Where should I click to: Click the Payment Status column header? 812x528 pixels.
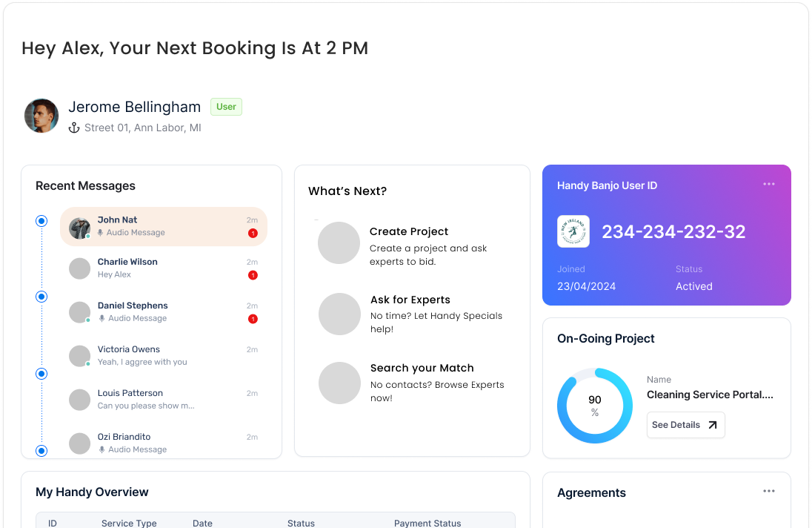click(x=427, y=524)
